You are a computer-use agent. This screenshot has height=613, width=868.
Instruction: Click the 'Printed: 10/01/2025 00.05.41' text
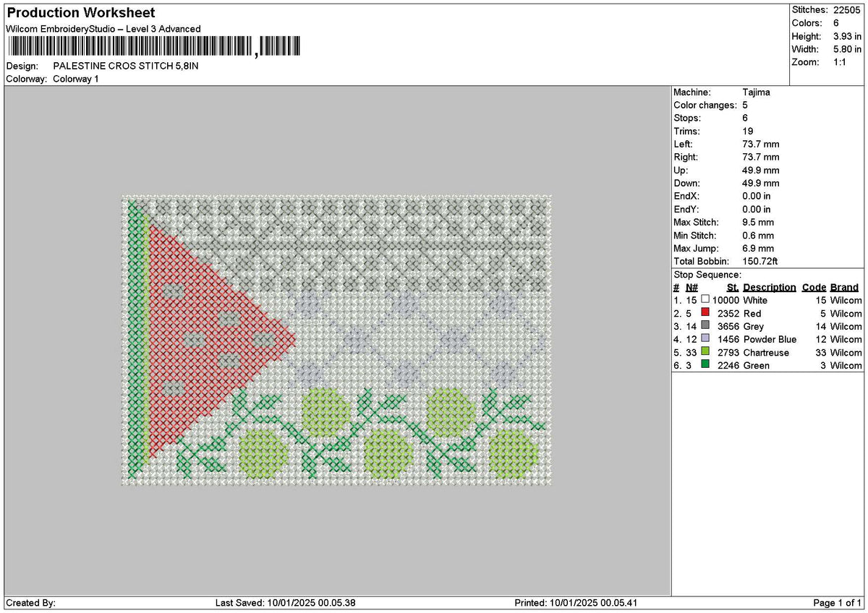click(x=576, y=603)
